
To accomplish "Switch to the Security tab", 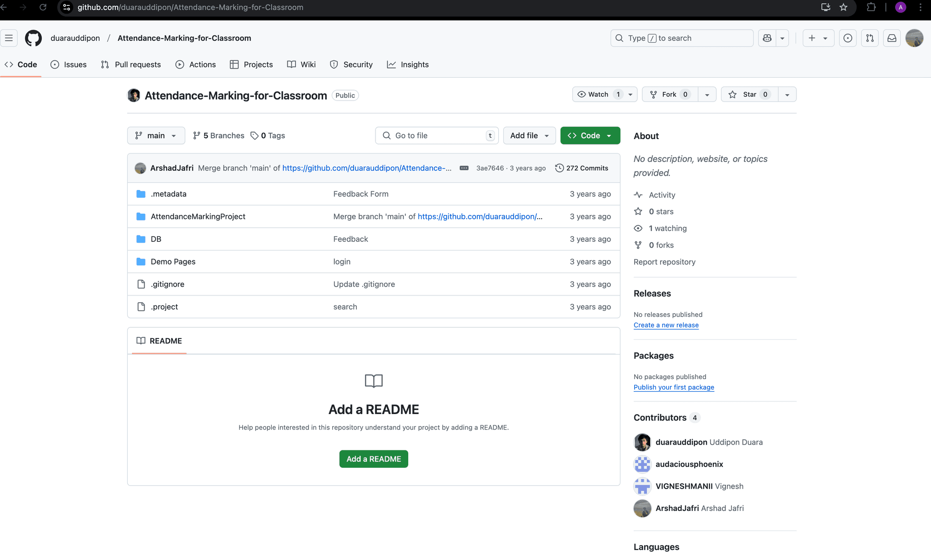I will tap(351, 65).
